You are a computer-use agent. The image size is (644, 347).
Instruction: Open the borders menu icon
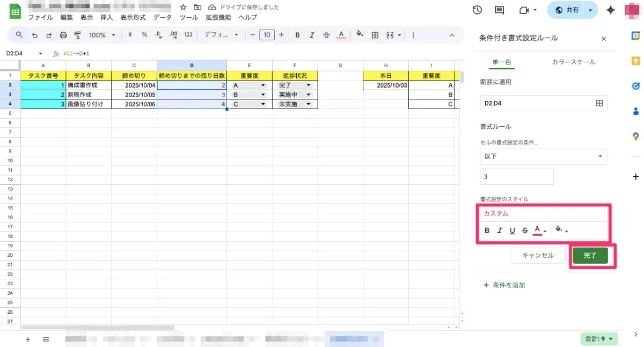coord(375,35)
